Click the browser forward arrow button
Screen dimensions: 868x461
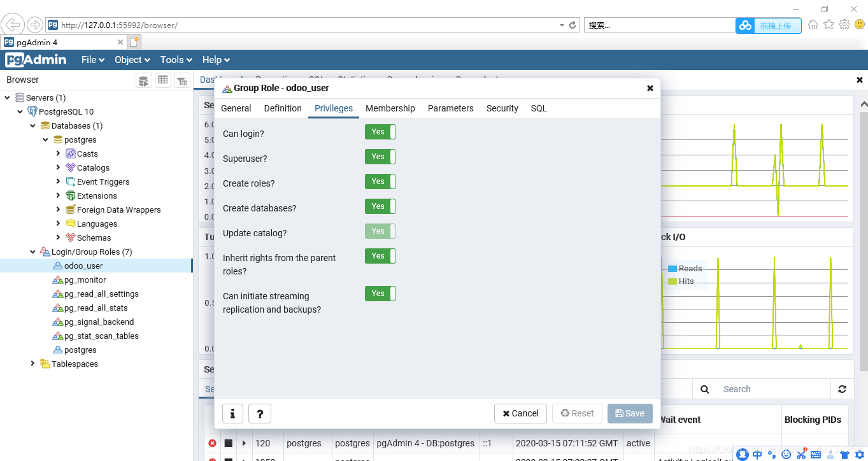[x=34, y=25]
